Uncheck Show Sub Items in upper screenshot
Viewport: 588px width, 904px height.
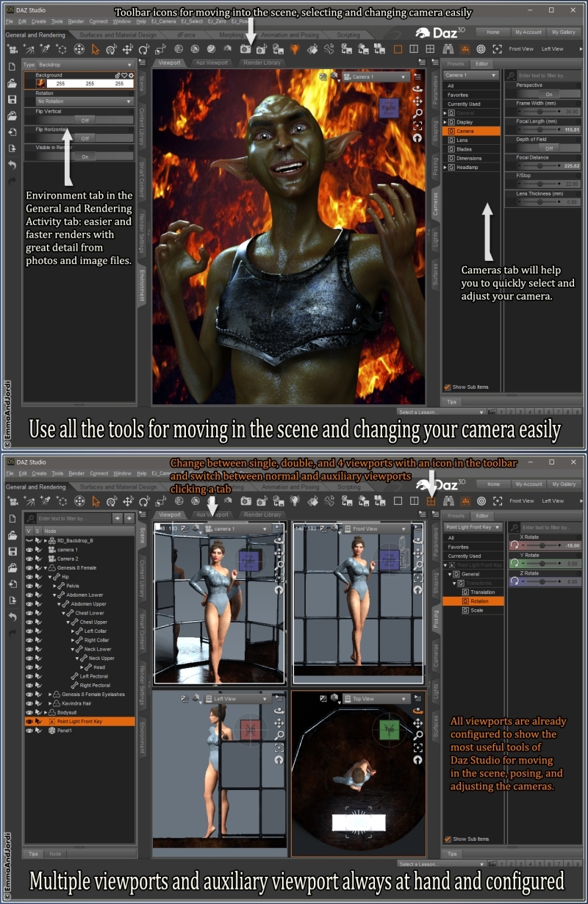point(448,387)
